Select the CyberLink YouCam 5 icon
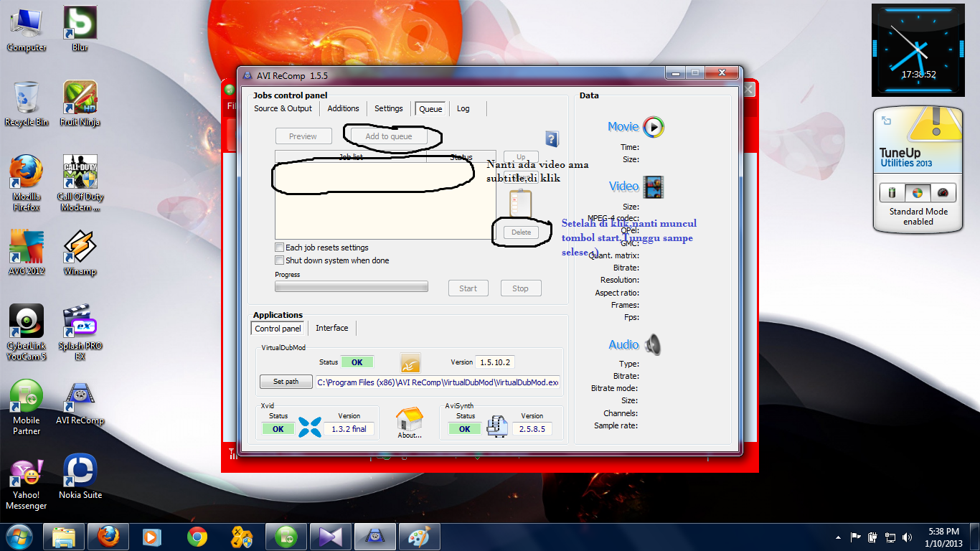 (27, 331)
